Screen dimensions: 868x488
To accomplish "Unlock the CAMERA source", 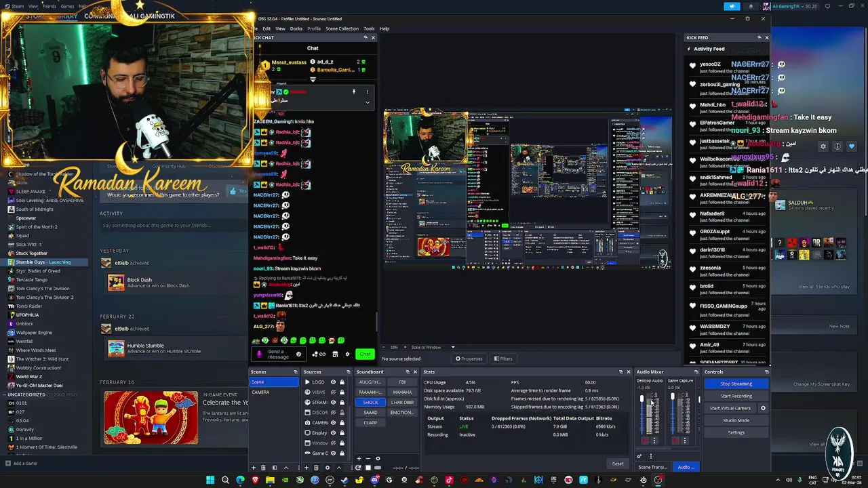I will click(x=342, y=423).
